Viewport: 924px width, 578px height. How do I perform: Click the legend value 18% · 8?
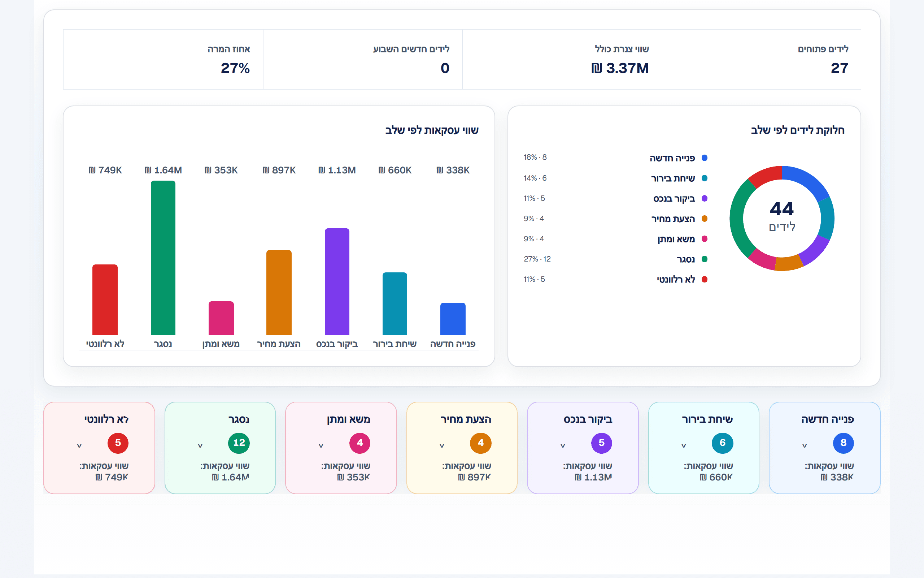point(535,157)
